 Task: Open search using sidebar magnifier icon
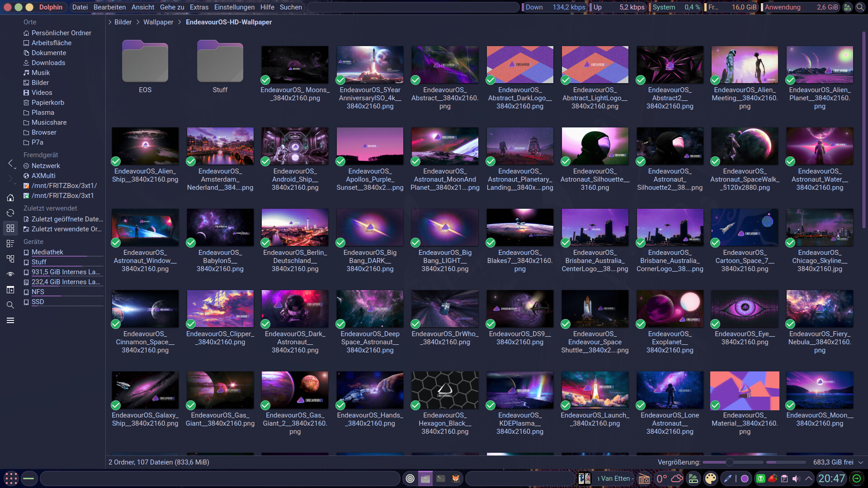point(10,305)
